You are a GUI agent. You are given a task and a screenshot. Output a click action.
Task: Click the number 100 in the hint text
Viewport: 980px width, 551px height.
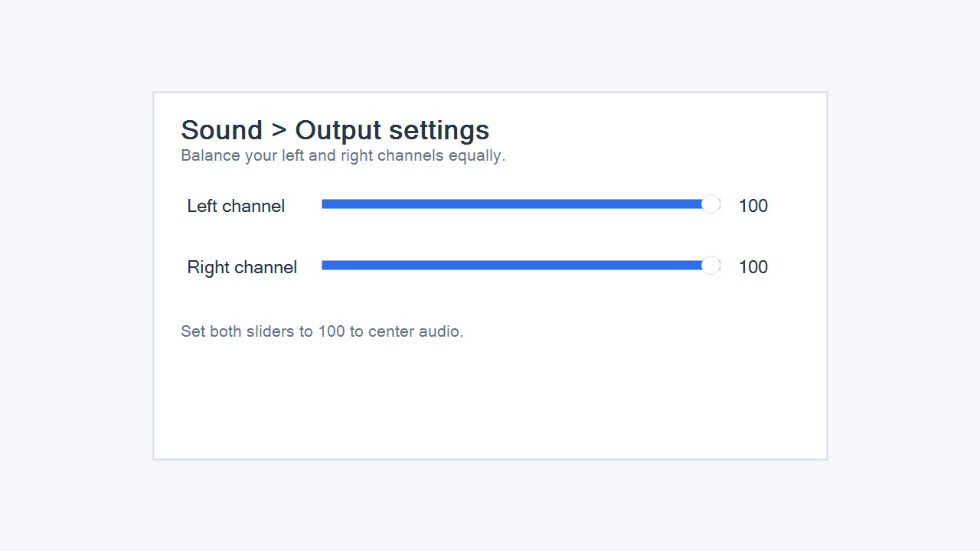pos(332,331)
